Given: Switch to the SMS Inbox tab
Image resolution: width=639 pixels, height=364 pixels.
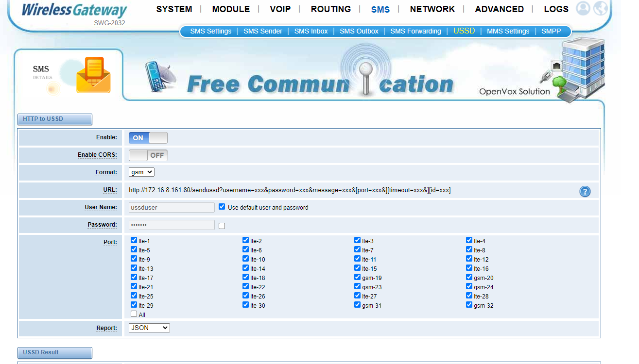Looking at the screenshot, I should pos(311,31).
